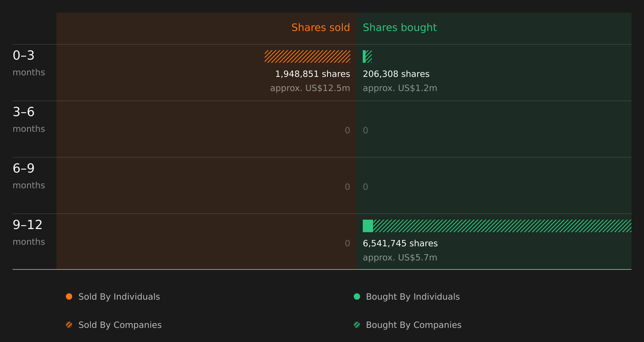Click the 'Shares bought' column header
Image resolution: width=644 pixels, height=342 pixels.
coord(400,27)
